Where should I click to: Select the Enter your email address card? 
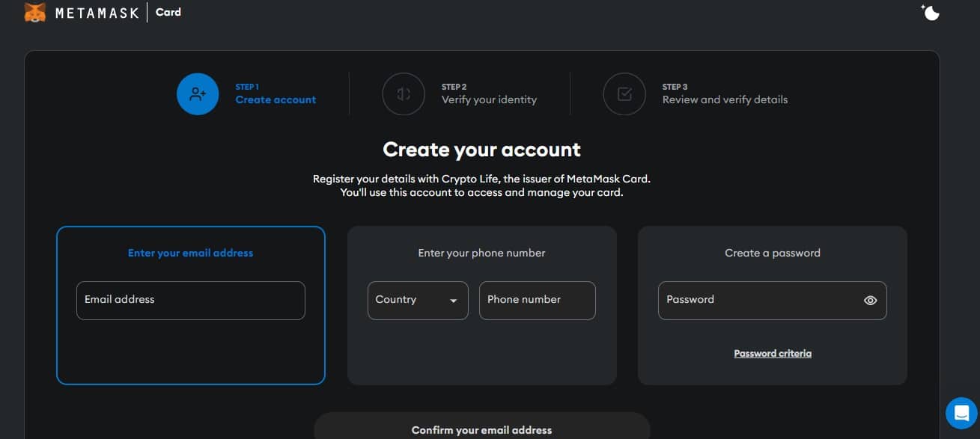click(191, 305)
